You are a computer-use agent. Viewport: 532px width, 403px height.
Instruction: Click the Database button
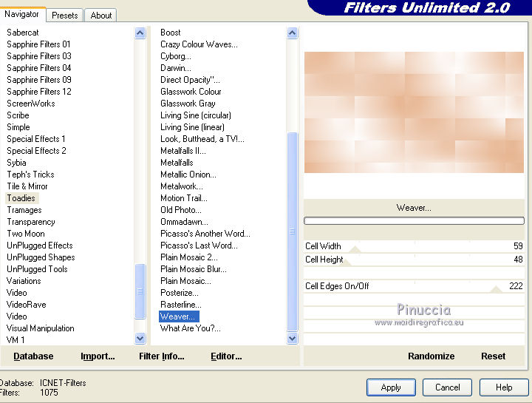point(33,356)
